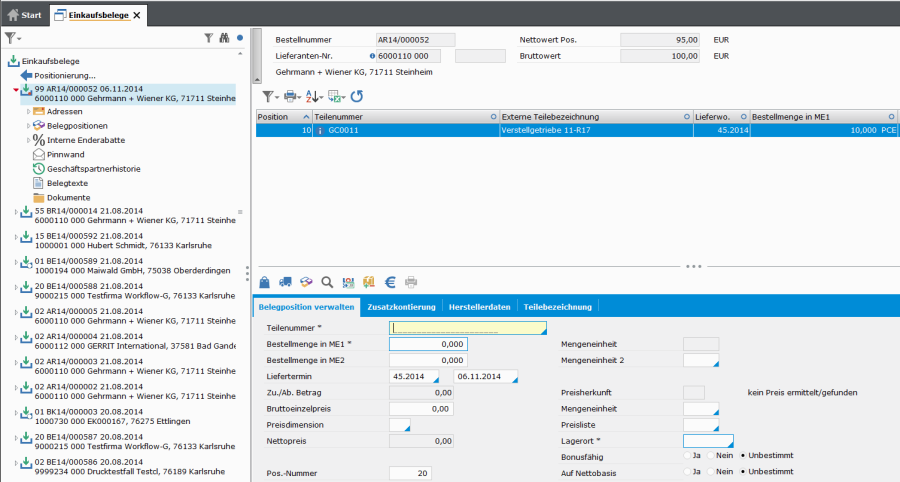
Task: Select Auf Nettobasis Nein radio button
Action: tap(711, 472)
